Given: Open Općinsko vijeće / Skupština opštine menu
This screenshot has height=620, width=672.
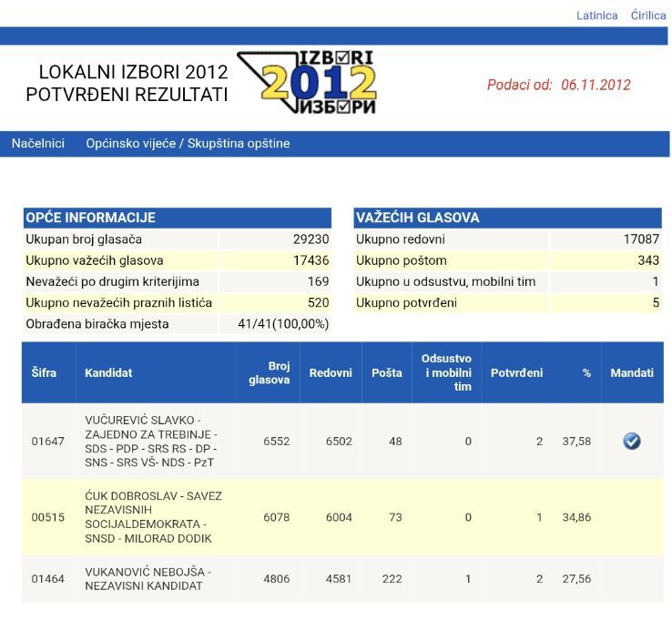Looking at the screenshot, I should click(x=188, y=143).
